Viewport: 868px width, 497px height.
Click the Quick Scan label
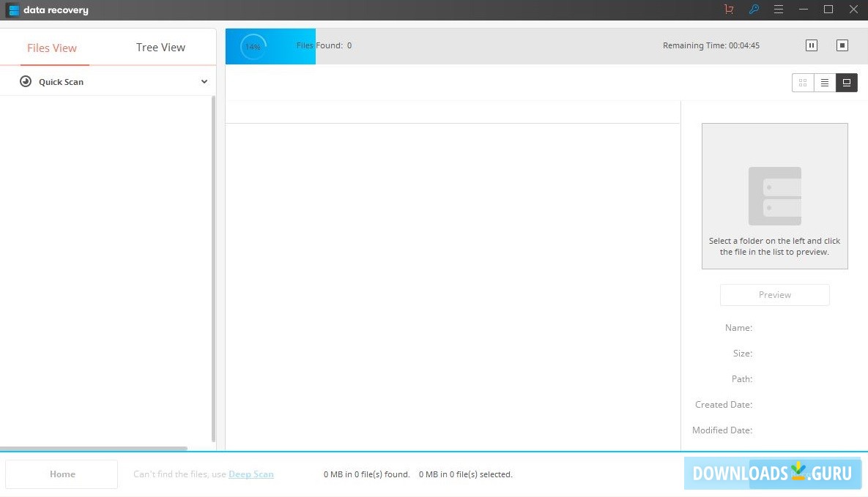pyautogui.click(x=61, y=82)
